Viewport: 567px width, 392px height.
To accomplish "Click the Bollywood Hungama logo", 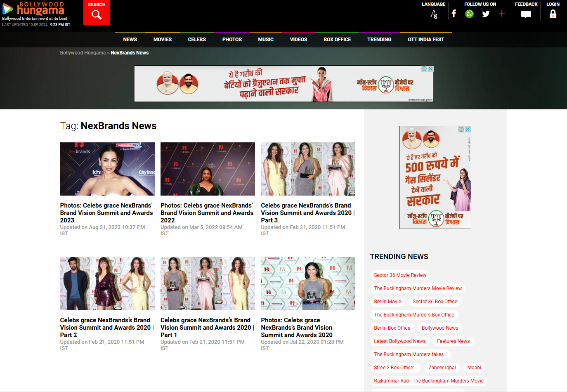I will pos(35,10).
